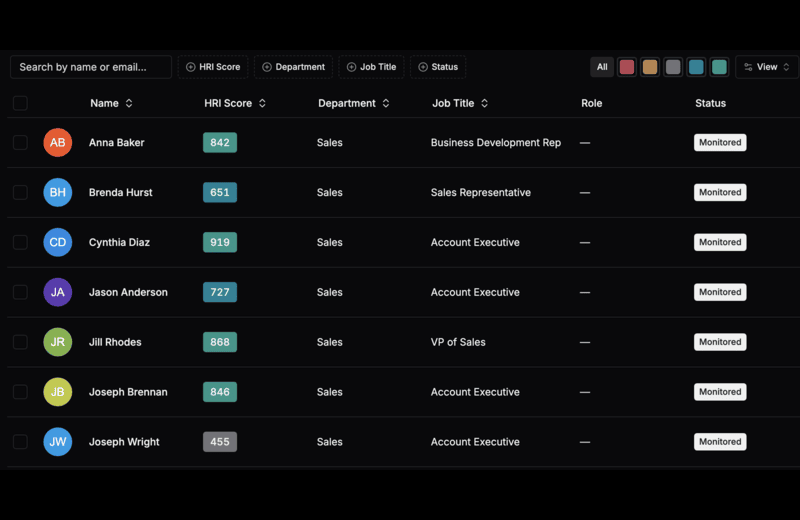Viewport: 800px width, 520px height.
Task: Click Jason Anderson's JA avatar icon
Action: (58, 292)
